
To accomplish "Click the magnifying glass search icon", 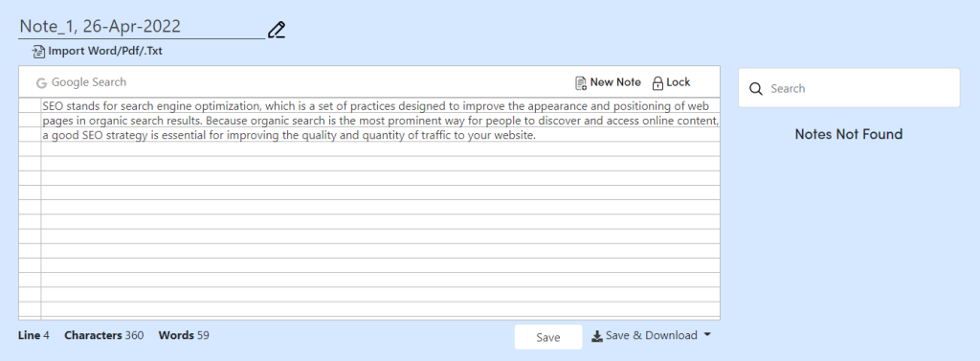I will click(756, 89).
